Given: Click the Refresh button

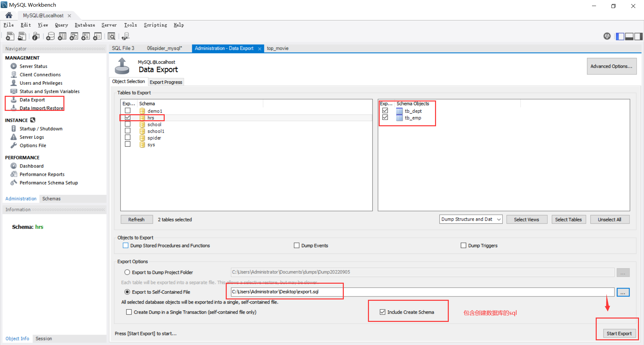Looking at the screenshot, I should click(x=136, y=219).
